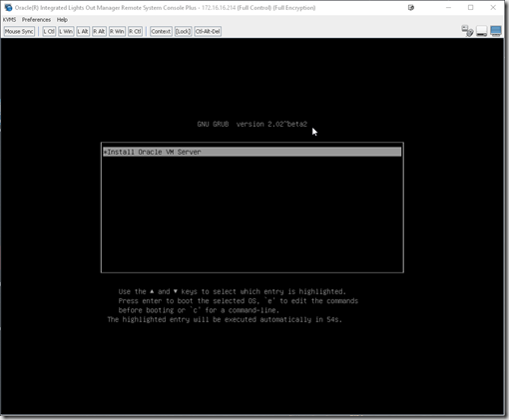Send the Context key
Image resolution: width=509 pixels, height=420 pixels.
click(x=161, y=31)
